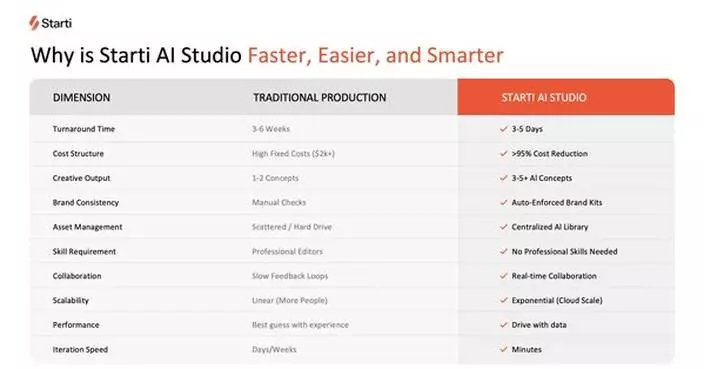The height and width of the screenshot is (369, 704).
Task: Select the STARTI AI STUDIO column header
Action: pos(544,97)
